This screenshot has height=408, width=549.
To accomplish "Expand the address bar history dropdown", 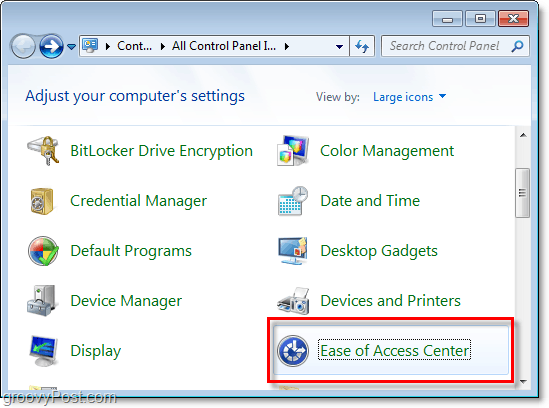I will (339, 46).
